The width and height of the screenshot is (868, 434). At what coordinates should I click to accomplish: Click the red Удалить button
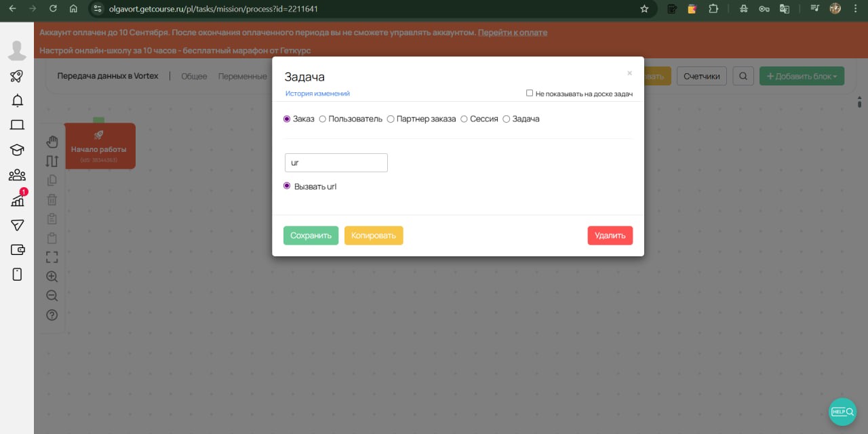click(610, 235)
